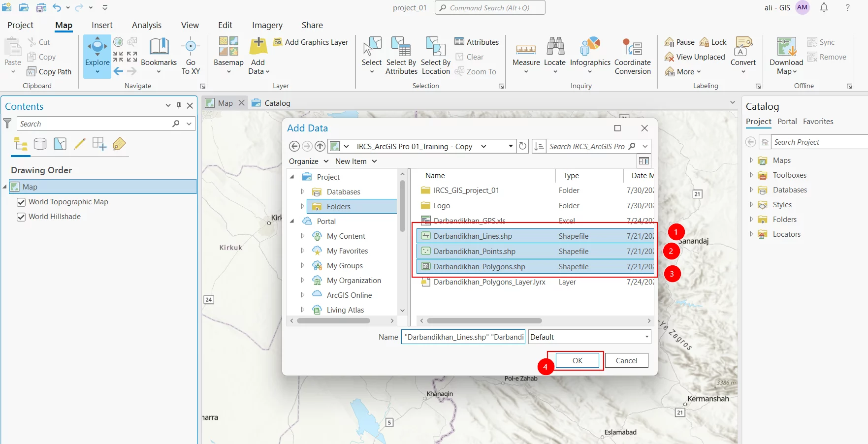The image size is (868, 444).
Task: Toggle World Topographic Map layer visibility
Action: (x=21, y=202)
